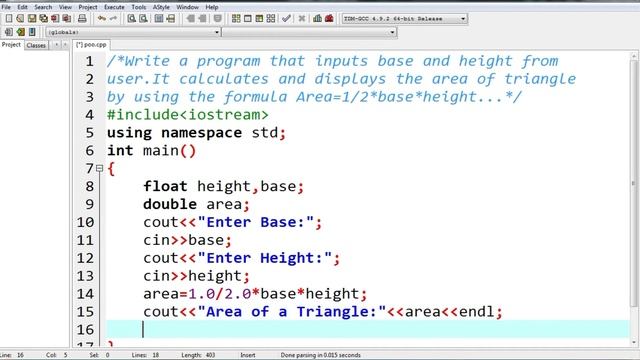
Task: Click the Find magnifier icon
Action: (131, 18)
